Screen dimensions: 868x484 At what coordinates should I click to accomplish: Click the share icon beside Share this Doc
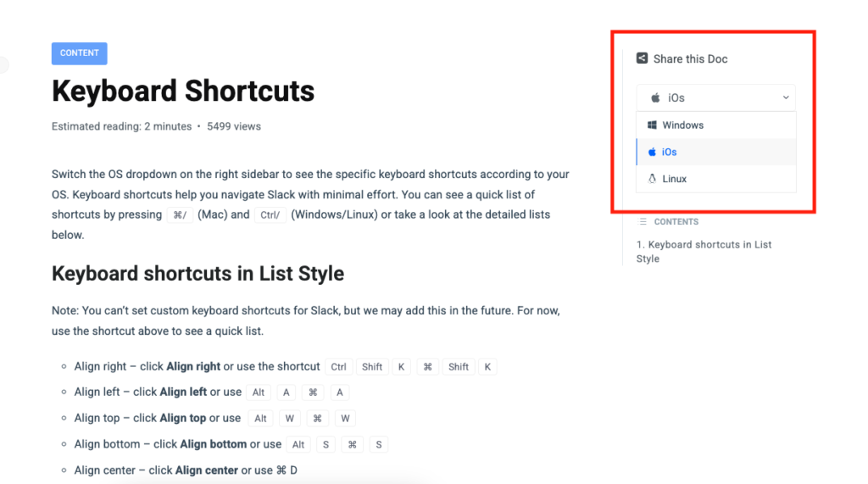point(643,58)
